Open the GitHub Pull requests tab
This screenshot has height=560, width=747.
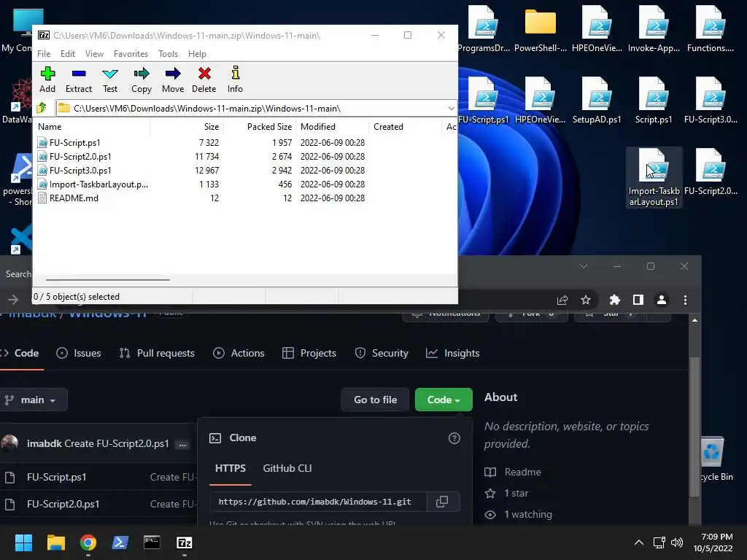(x=158, y=354)
